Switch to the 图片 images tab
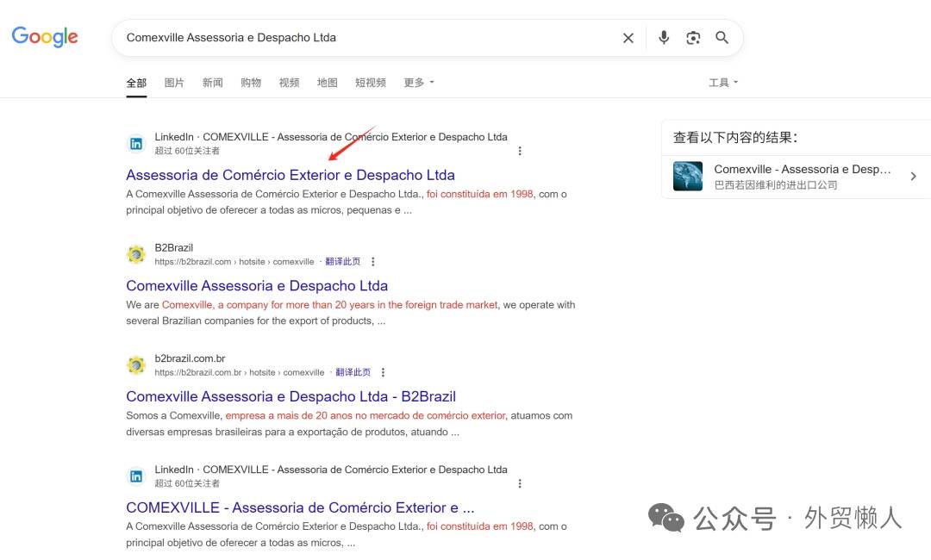This screenshot has height=560, width=931. (x=174, y=83)
